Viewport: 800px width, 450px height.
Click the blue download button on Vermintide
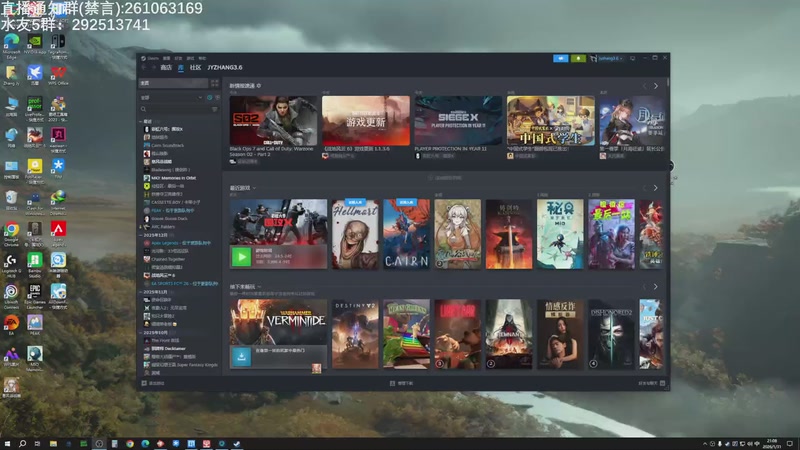tap(241, 357)
